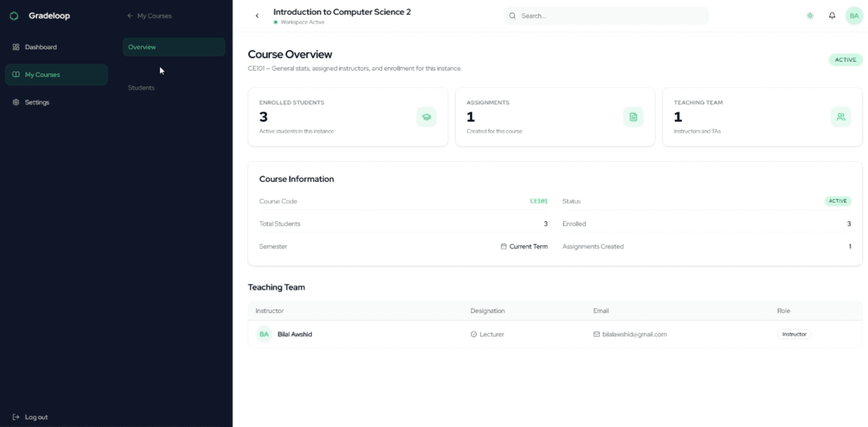This screenshot has height=427, width=868.
Task: Open the Students section in sidebar
Action: click(141, 88)
